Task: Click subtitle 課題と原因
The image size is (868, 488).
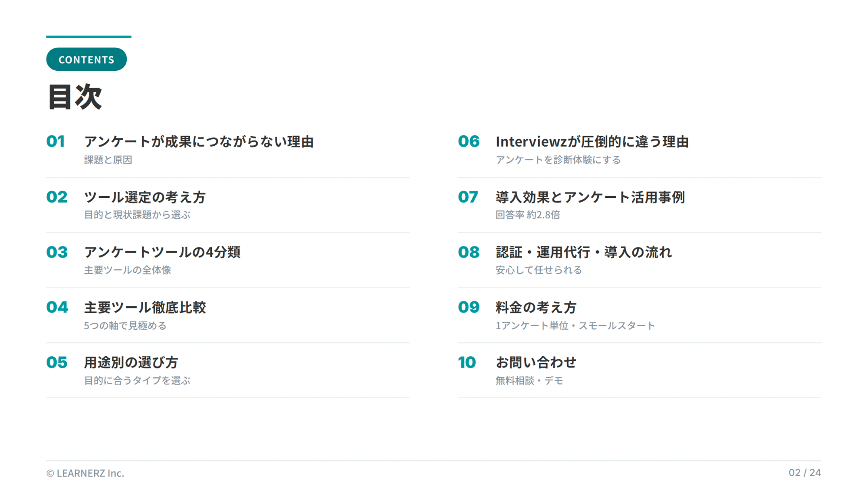Action: pyautogui.click(x=108, y=160)
